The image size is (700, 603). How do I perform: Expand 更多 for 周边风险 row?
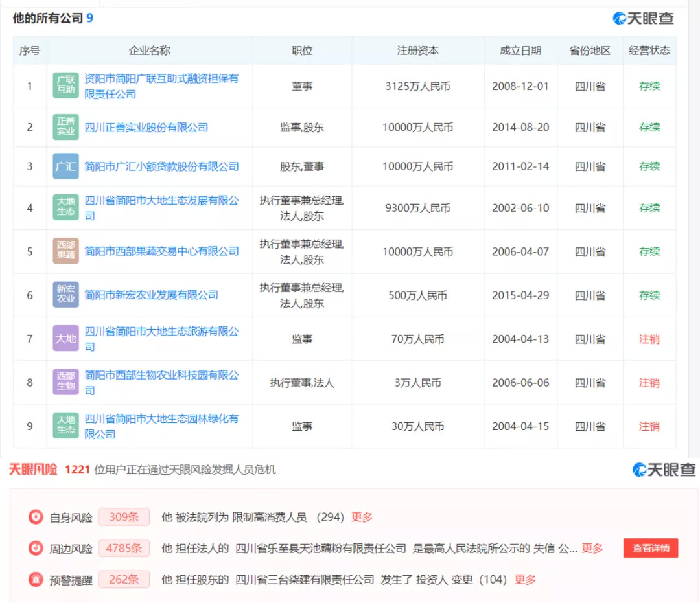592,548
